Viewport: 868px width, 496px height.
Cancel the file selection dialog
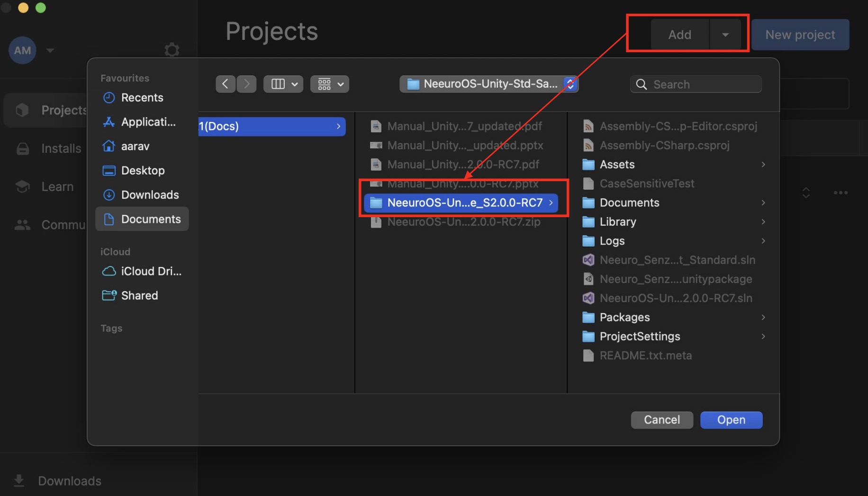click(x=661, y=420)
